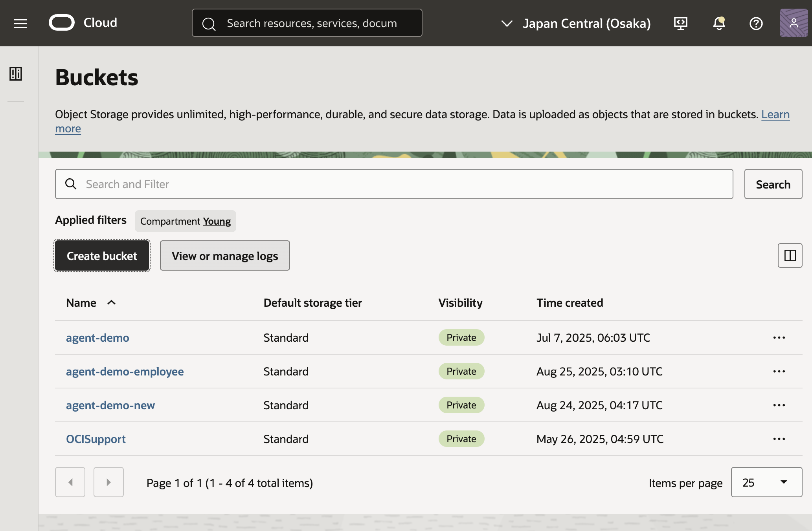This screenshot has height=531, width=812.
Task: Toggle the Name column sort order arrow
Action: point(112,302)
